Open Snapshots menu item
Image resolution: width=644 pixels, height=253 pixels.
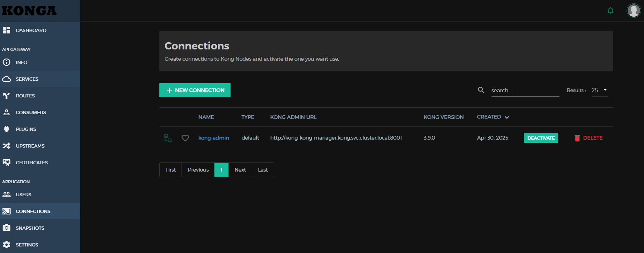[x=40, y=228]
